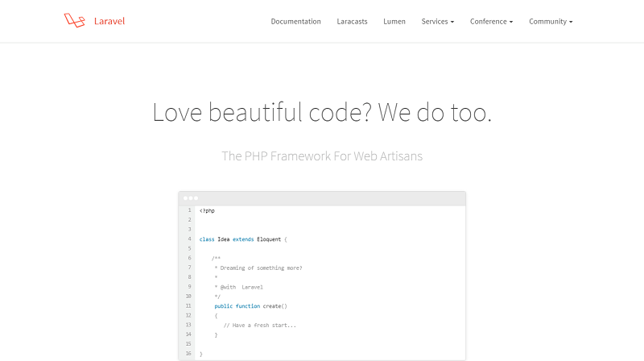Click 'class Idea extends Eloquent {' code line
Screen dimensions: 644x361
(x=243, y=239)
